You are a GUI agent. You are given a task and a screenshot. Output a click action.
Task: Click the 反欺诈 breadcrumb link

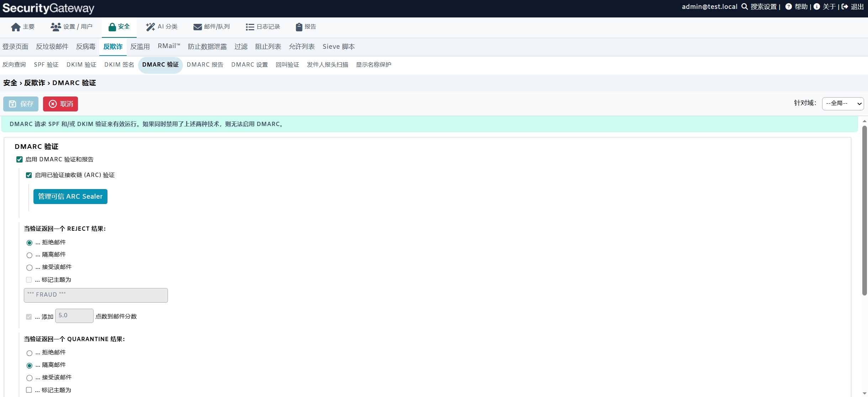coord(35,83)
